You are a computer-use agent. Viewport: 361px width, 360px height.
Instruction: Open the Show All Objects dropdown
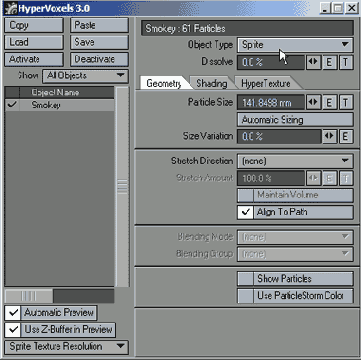coord(85,76)
